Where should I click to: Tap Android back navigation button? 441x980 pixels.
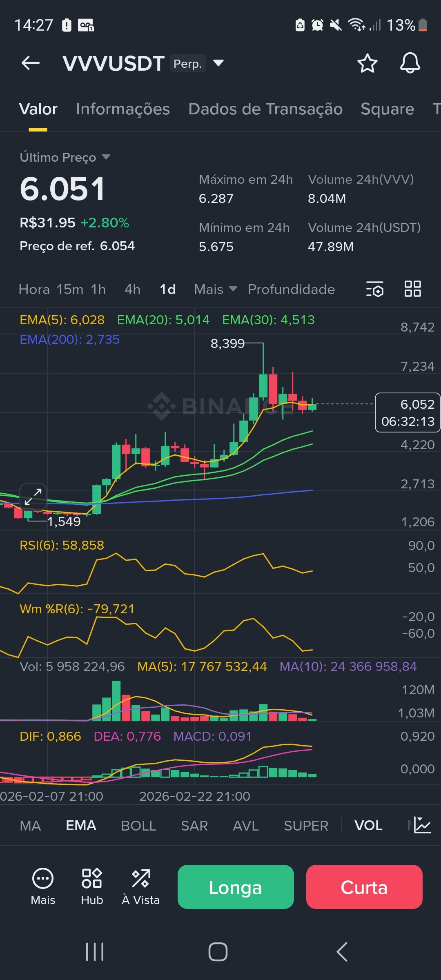(x=342, y=952)
